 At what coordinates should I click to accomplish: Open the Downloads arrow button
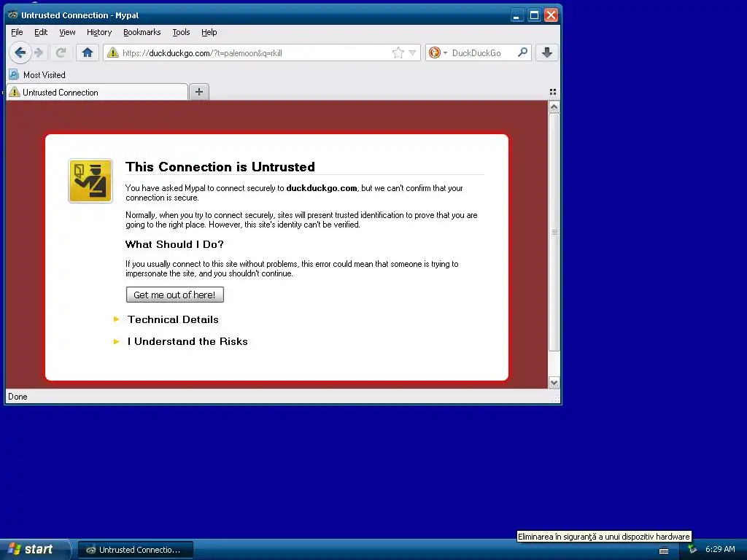[x=547, y=52]
